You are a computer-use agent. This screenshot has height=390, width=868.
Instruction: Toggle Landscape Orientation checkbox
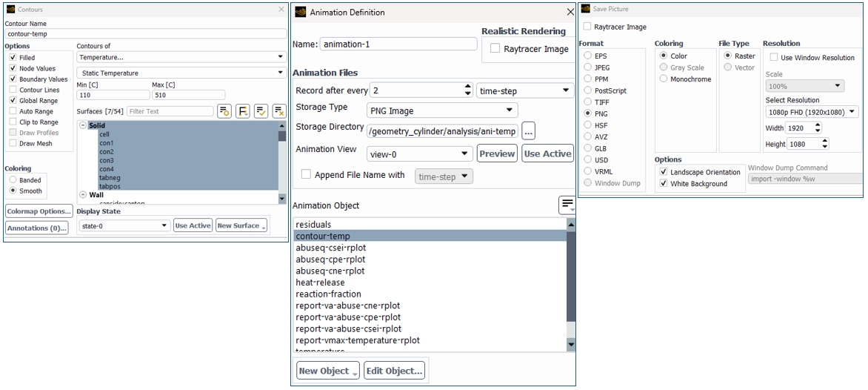point(663,172)
